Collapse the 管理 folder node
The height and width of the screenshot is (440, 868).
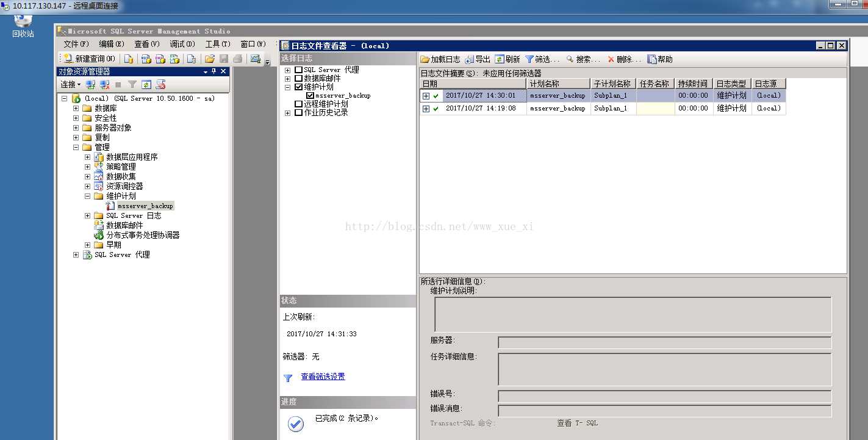coord(76,147)
